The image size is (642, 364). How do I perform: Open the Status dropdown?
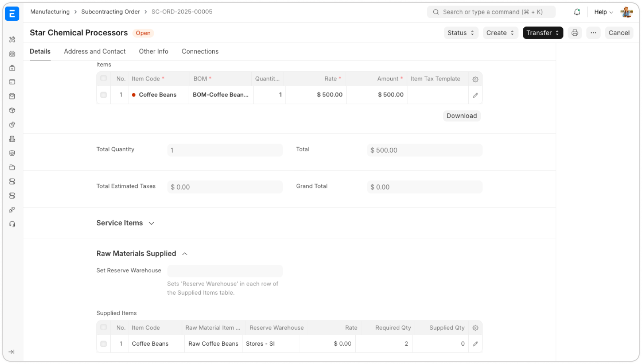click(x=461, y=33)
